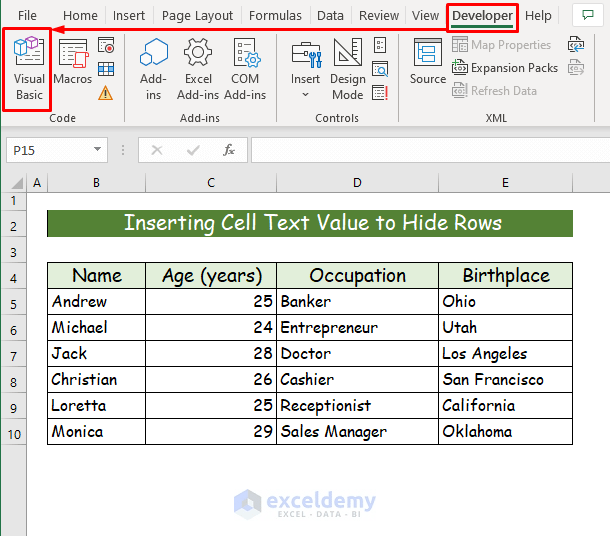Open the View tab
The height and width of the screenshot is (536, 610).
pyautogui.click(x=425, y=16)
